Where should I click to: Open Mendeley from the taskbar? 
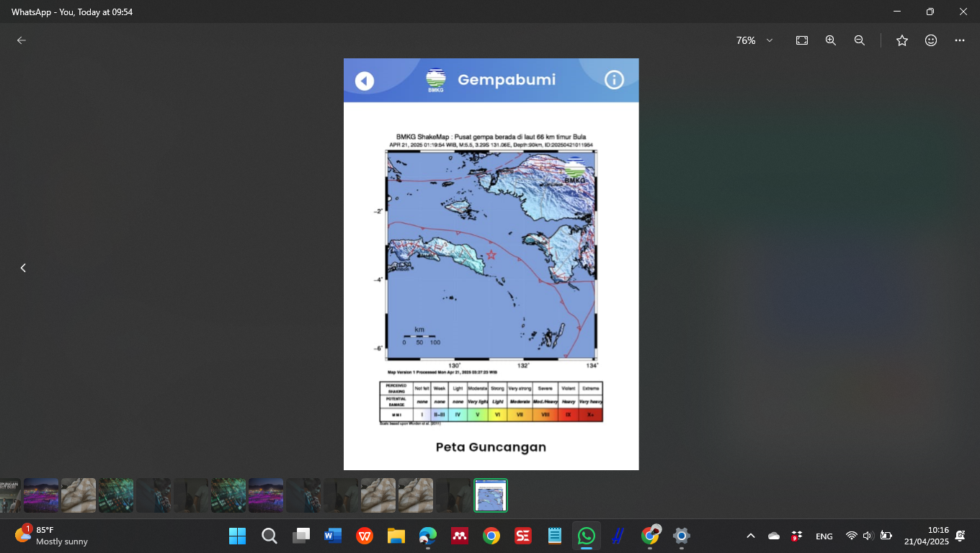(460, 536)
